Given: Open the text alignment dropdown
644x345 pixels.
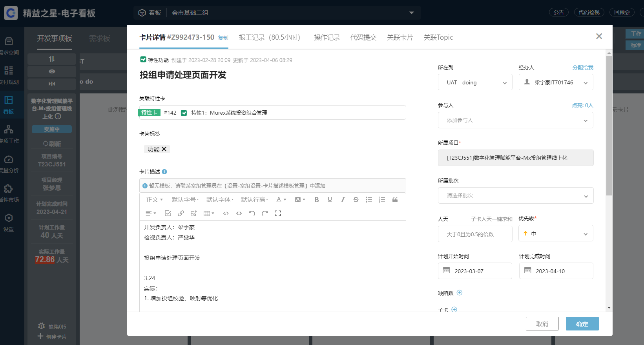Looking at the screenshot, I should [x=151, y=214].
